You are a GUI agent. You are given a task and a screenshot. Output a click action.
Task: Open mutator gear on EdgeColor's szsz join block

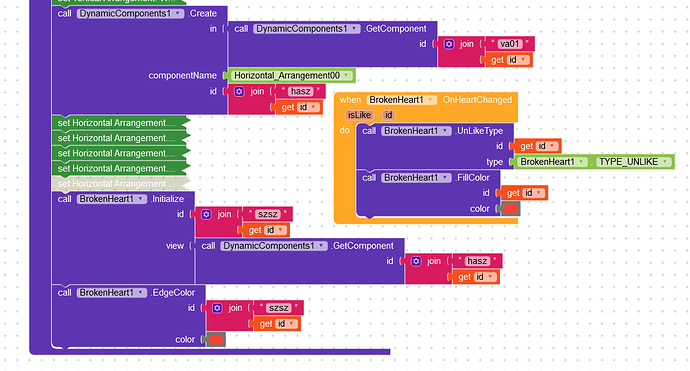click(x=217, y=308)
